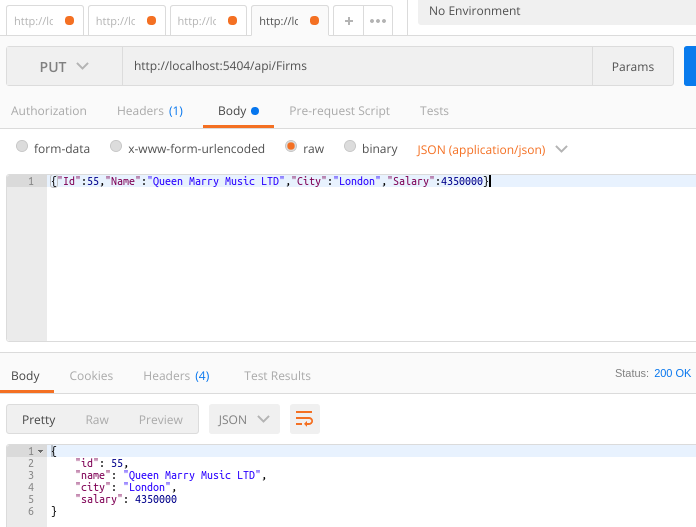Click the request URL input field
696x527 pixels.
pyautogui.click(x=350, y=67)
